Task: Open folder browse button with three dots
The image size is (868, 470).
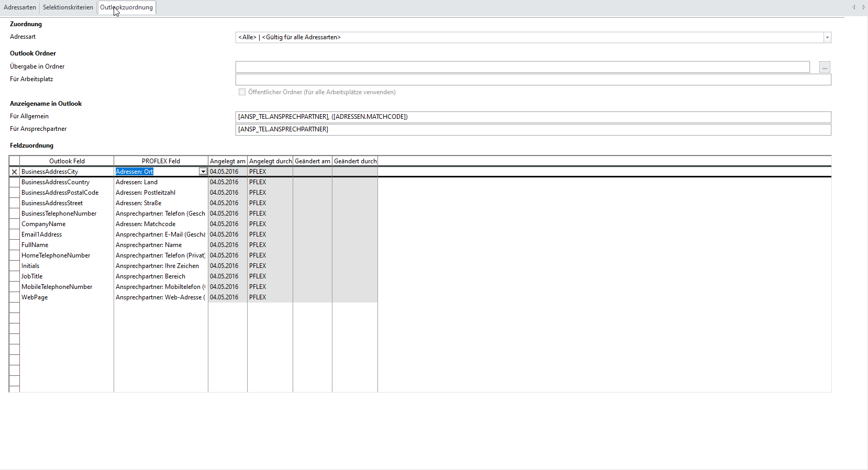Action: pos(825,68)
